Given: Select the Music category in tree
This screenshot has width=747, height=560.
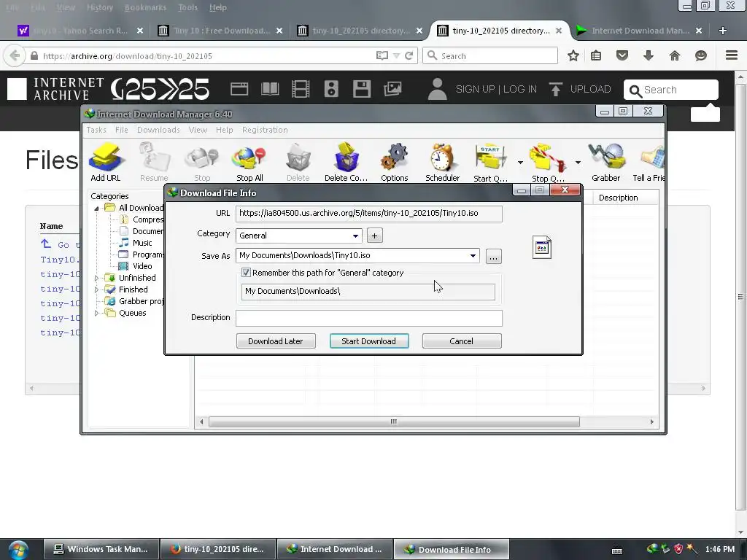Looking at the screenshot, I should (x=142, y=243).
